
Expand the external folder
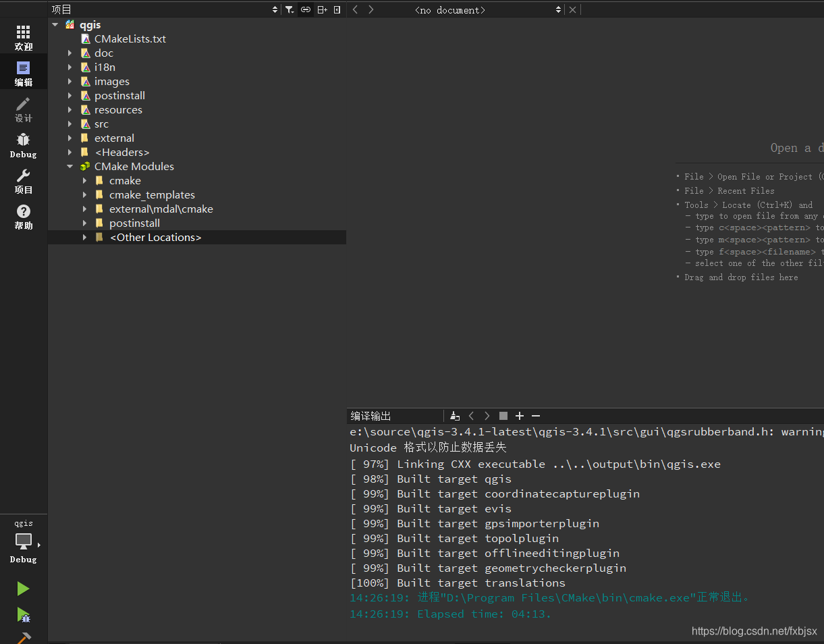point(70,138)
